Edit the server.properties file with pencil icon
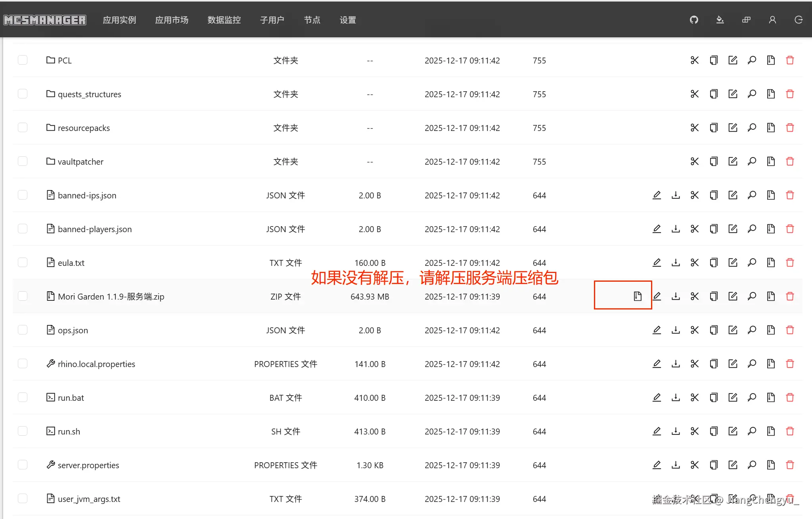This screenshot has width=812, height=519. click(657, 465)
